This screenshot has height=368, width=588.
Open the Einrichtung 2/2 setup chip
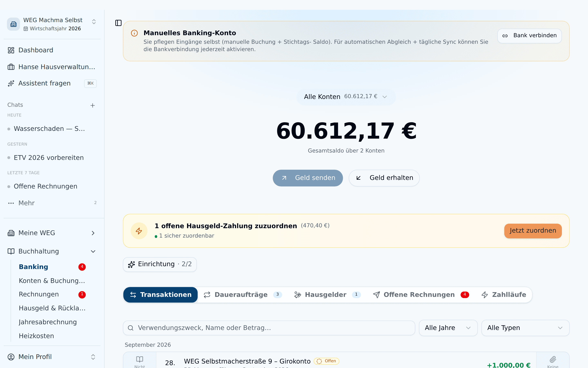(160, 264)
